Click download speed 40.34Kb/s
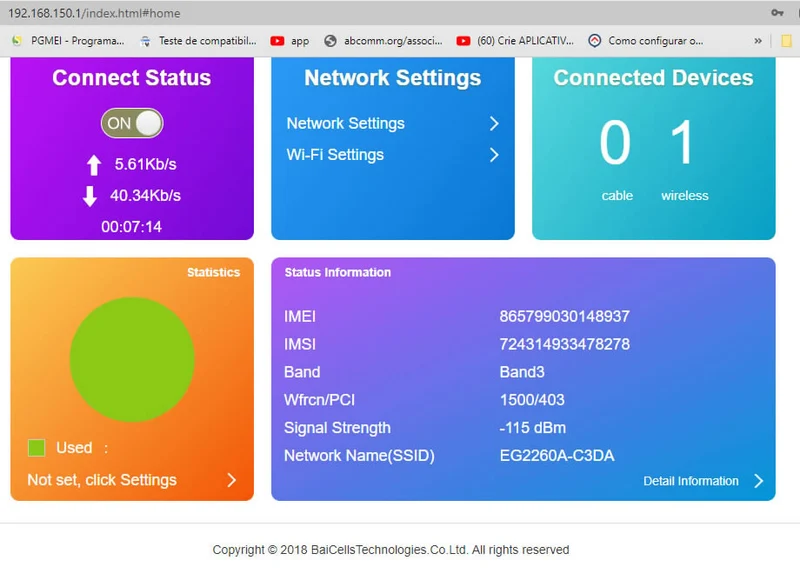Viewport: 800px width, 587px height. pos(145,195)
